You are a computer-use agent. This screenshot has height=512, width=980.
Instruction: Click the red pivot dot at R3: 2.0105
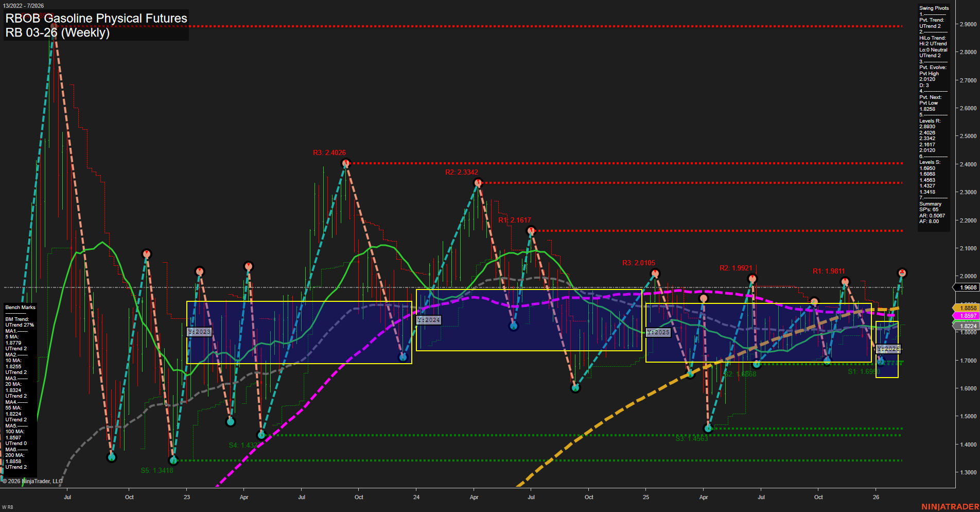pos(654,273)
